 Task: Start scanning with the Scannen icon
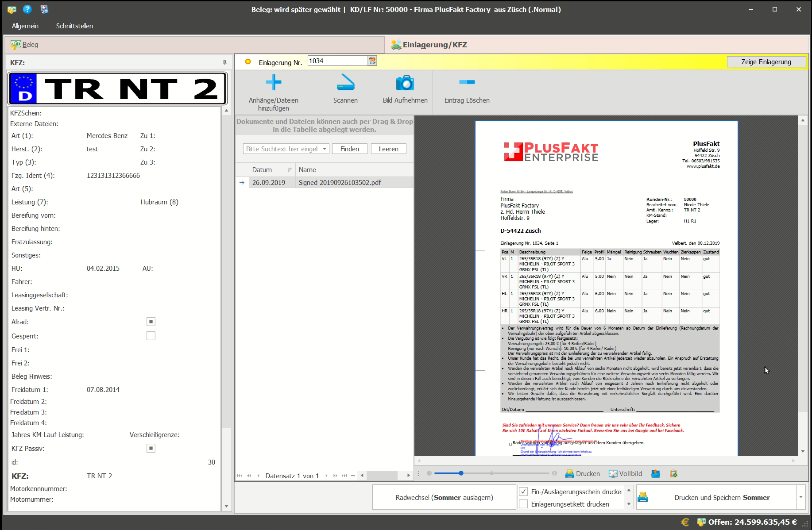[345, 89]
